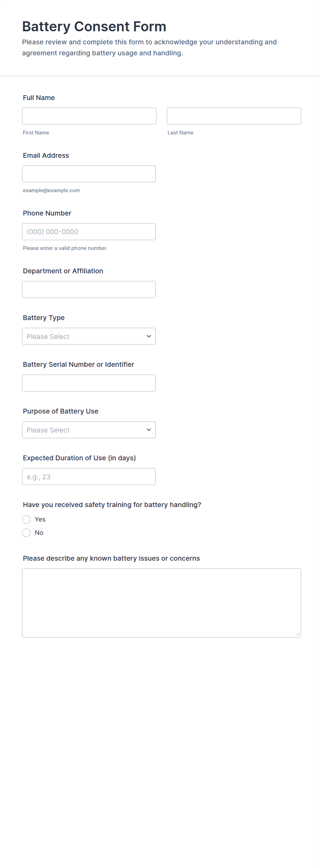Select Yes for safety training
320x868 pixels.
click(26, 519)
